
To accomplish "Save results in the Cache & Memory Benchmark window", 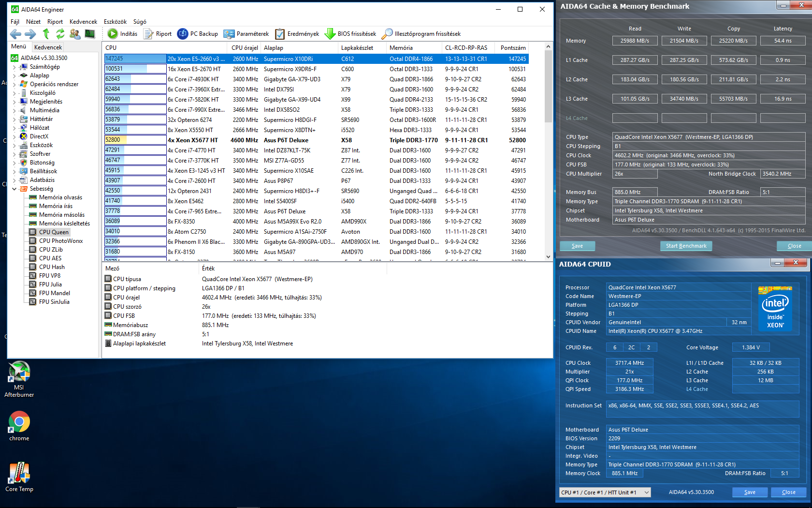I will (x=577, y=246).
